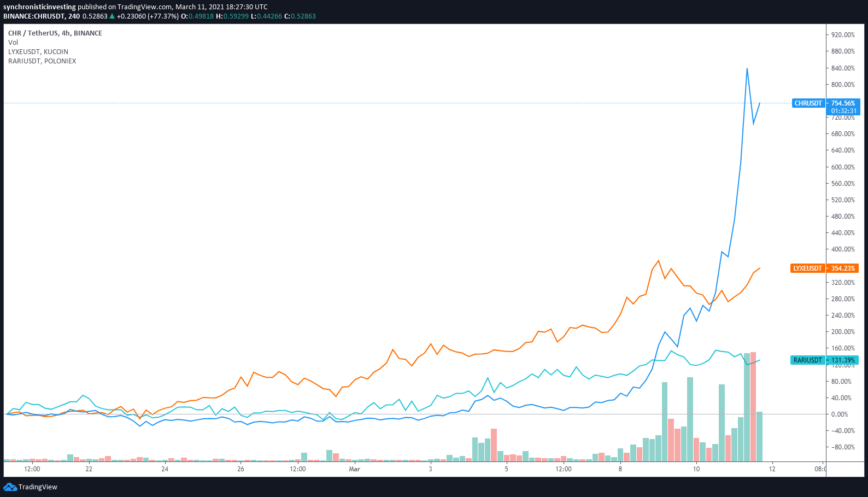Click the 200.00% price axis tick

843,332
